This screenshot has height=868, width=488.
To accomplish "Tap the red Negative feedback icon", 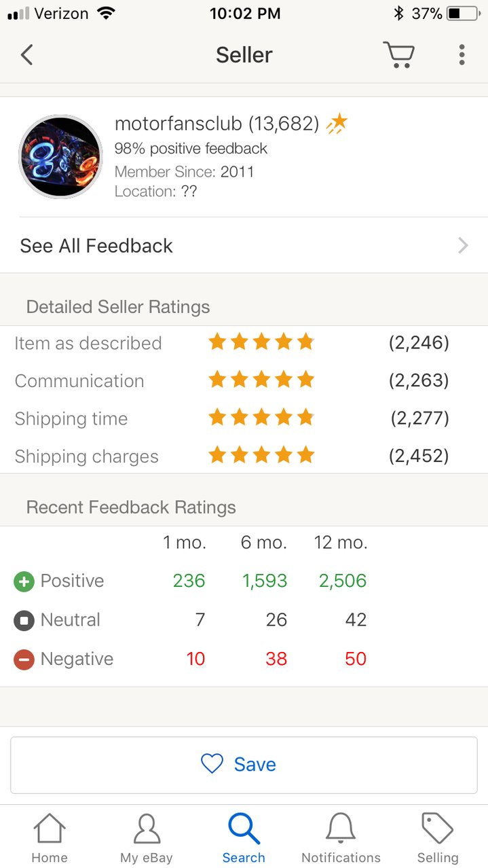I will [x=24, y=659].
